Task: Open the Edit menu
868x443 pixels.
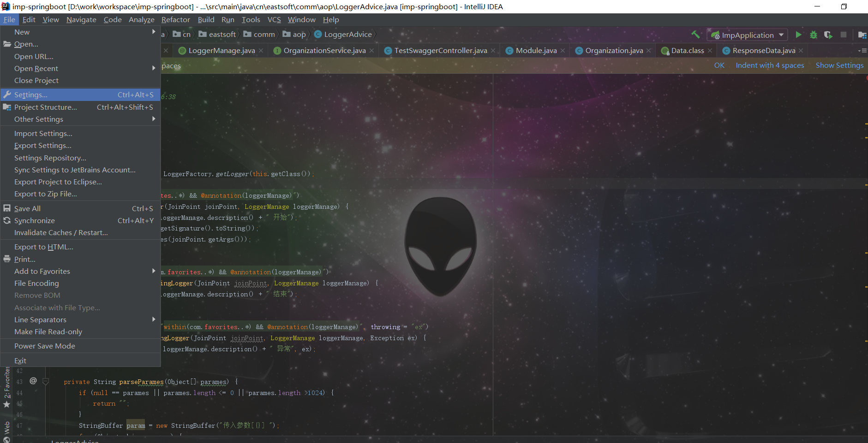Action: coord(29,20)
